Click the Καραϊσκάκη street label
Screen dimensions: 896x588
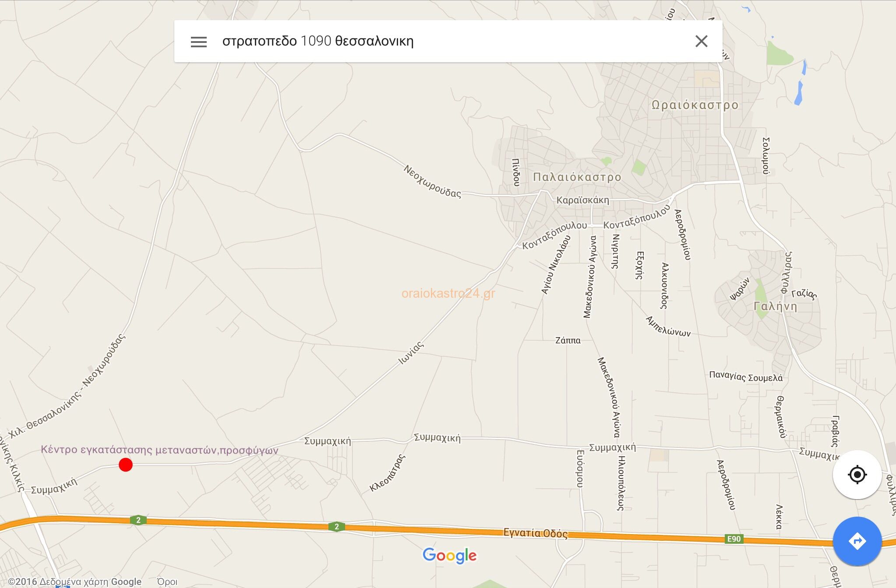[582, 200]
